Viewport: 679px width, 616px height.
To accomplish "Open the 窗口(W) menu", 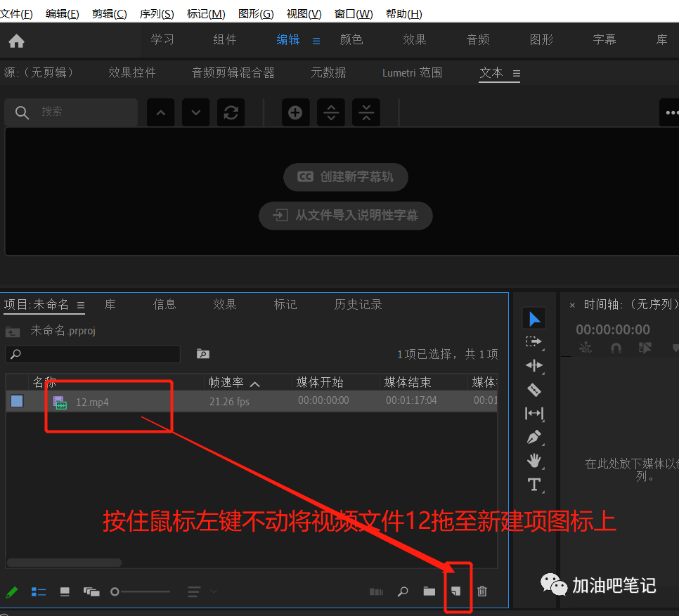I will coord(354,14).
